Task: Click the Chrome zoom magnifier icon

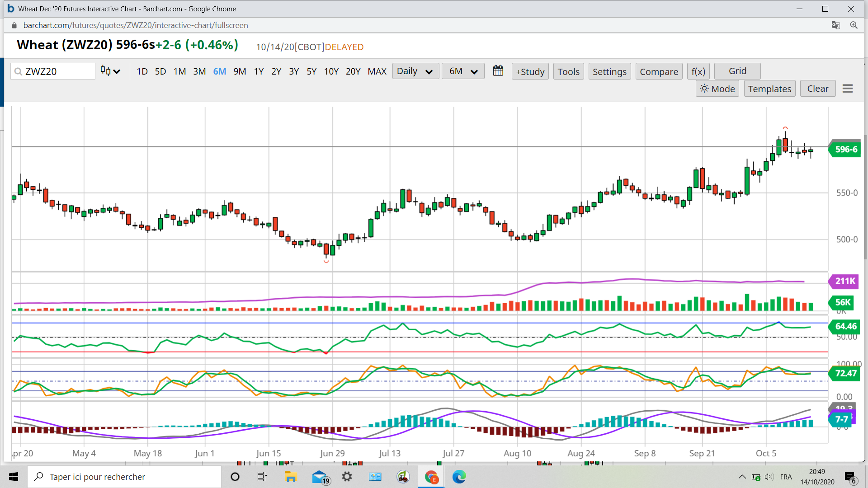Action: [x=854, y=25]
